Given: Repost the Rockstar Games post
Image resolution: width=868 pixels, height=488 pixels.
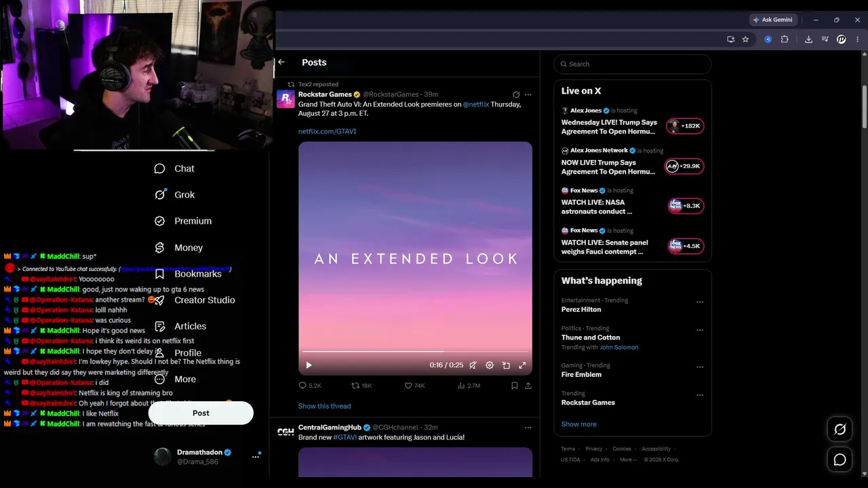Looking at the screenshot, I should click(361, 386).
